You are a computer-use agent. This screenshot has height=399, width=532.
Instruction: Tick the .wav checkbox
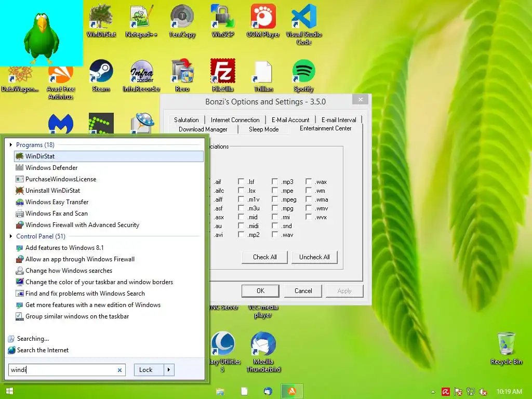pyautogui.click(x=275, y=234)
